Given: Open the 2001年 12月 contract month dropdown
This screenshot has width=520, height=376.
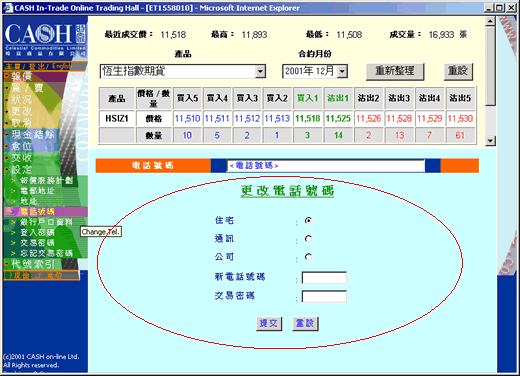Looking at the screenshot, I should point(342,71).
